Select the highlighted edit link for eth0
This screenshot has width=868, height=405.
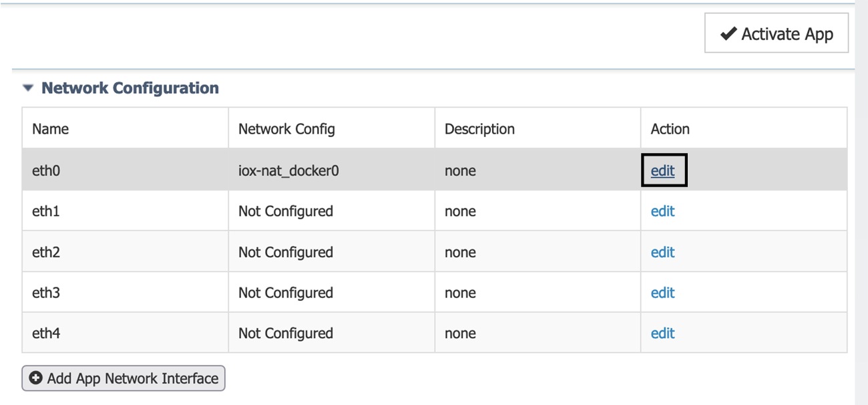pyautogui.click(x=662, y=170)
